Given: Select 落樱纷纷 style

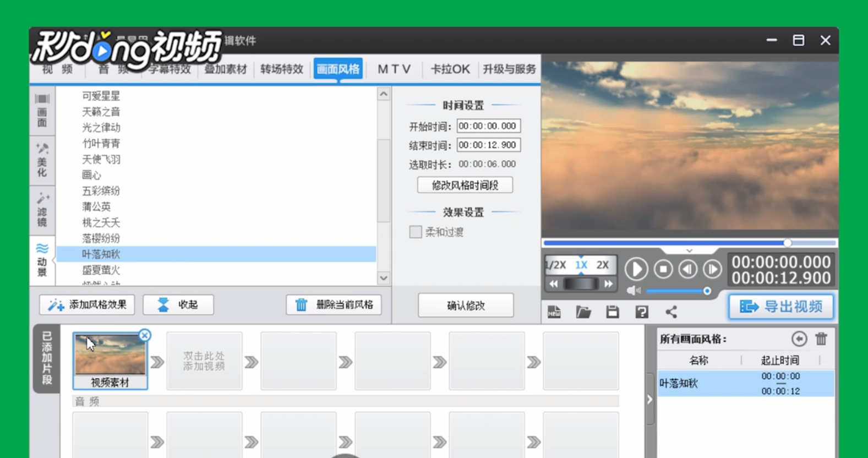Looking at the screenshot, I should click(101, 238).
